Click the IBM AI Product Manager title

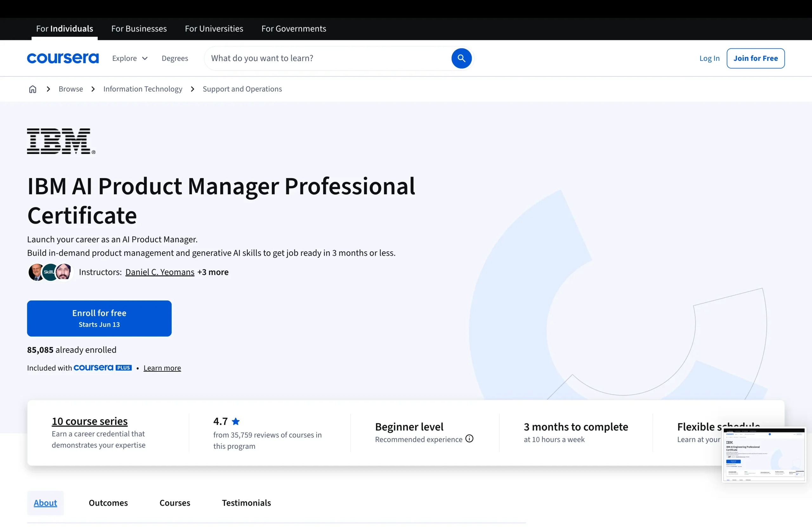(x=221, y=200)
